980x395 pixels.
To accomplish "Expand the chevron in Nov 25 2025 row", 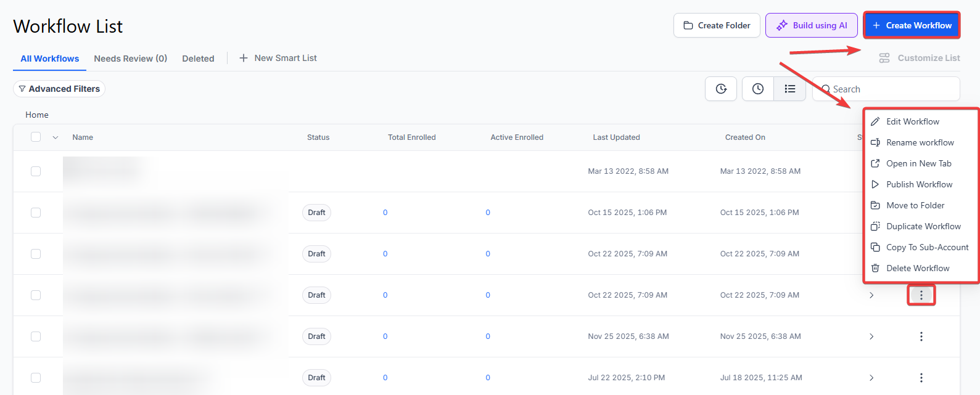I will (871, 336).
